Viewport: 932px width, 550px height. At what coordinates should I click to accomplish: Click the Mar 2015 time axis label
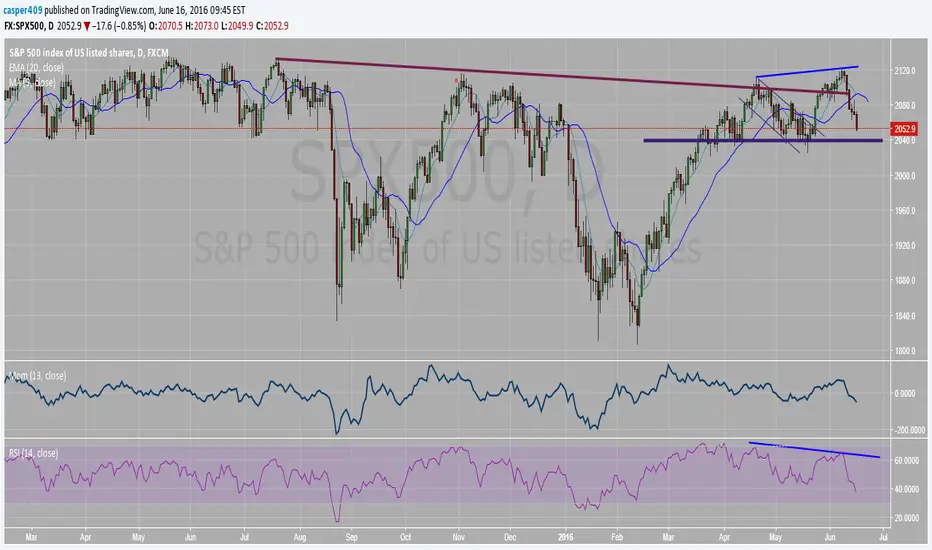click(x=32, y=538)
